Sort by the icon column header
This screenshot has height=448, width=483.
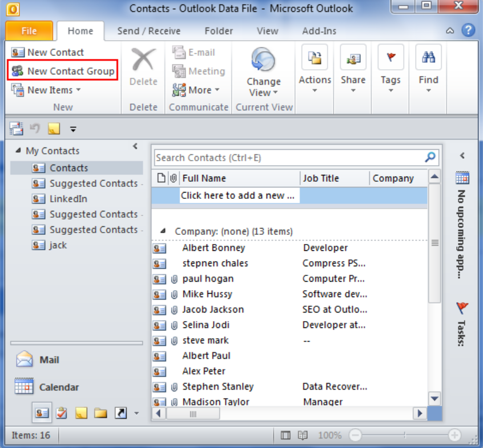coord(161,178)
